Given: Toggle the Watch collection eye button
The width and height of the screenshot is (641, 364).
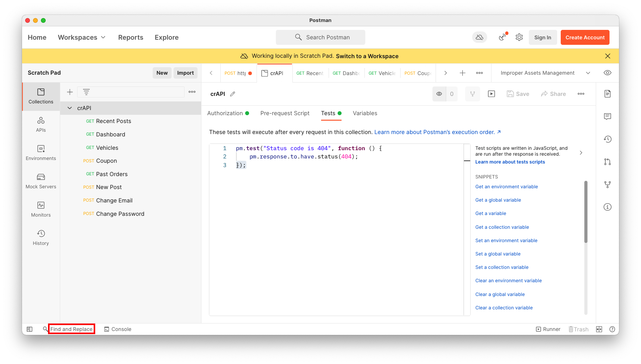Looking at the screenshot, I should [439, 94].
